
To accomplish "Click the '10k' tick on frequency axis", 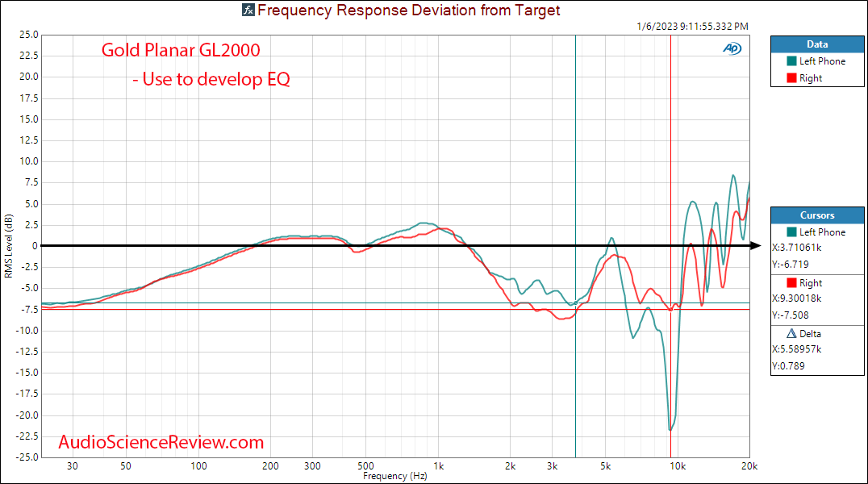I will click(678, 466).
